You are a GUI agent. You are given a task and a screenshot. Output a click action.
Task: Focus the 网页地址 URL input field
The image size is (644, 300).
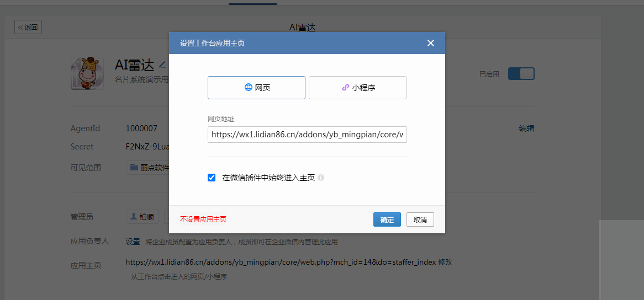point(307,135)
